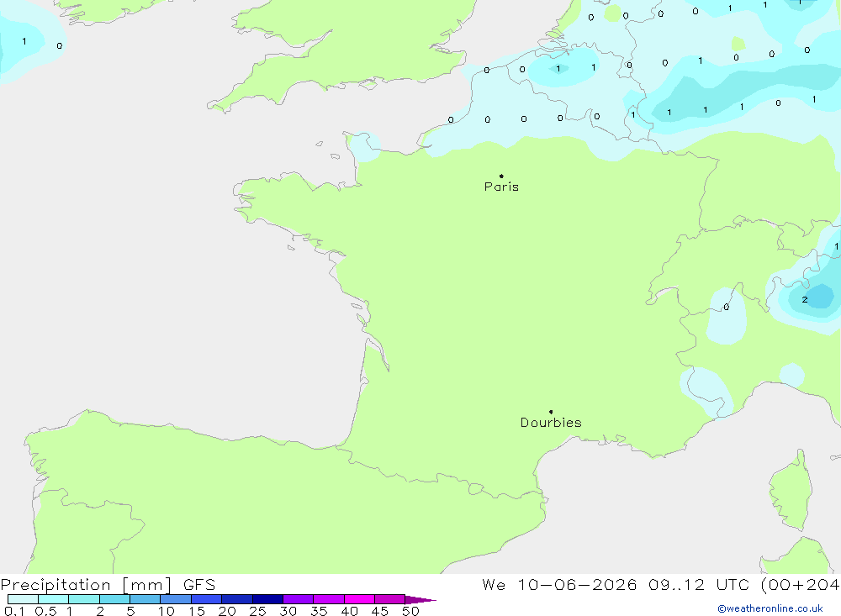Select the 2–5 mm legend color swatch
Image resolution: width=841 pixels, height=616 pixels.
click(x=114, y=599)
